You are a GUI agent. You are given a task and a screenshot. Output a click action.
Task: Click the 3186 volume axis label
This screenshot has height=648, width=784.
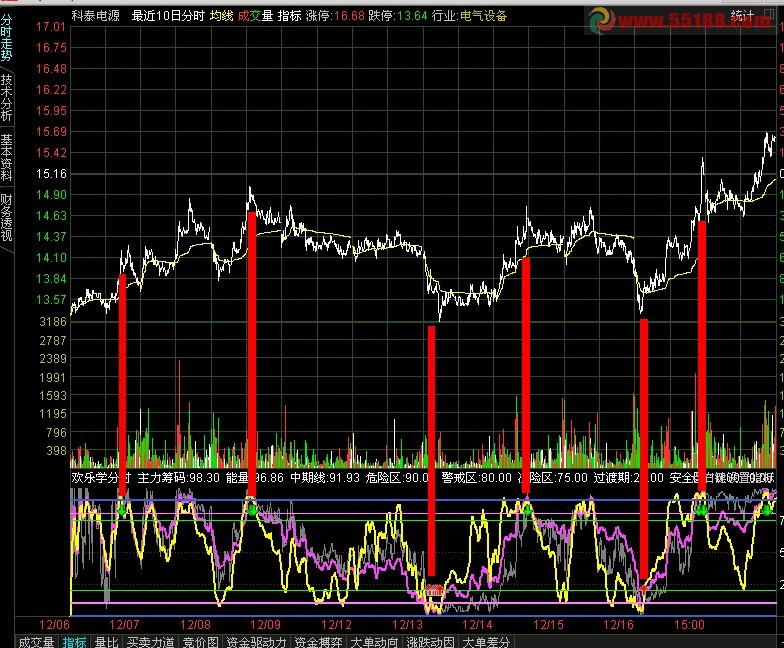tap(53, 322)
